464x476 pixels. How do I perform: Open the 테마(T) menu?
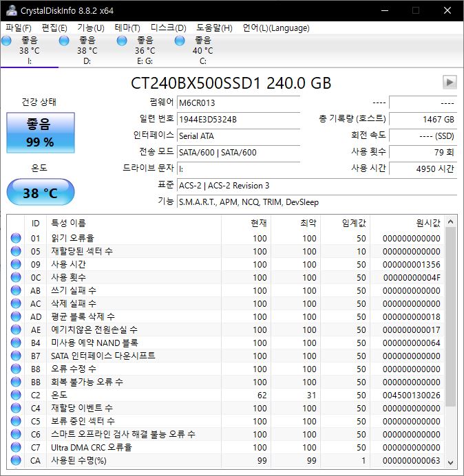[x=127, y=28]
